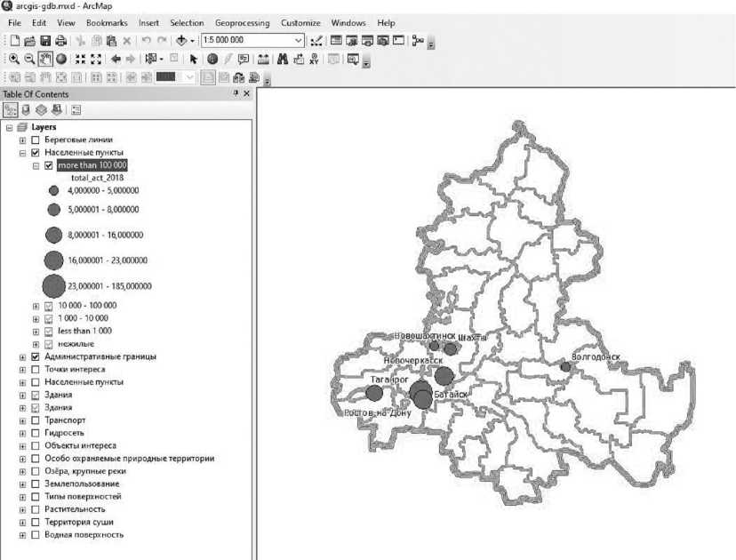Click the total_act_2018 field label
This screenshot has height=560, width=736.
pos(97,178)
